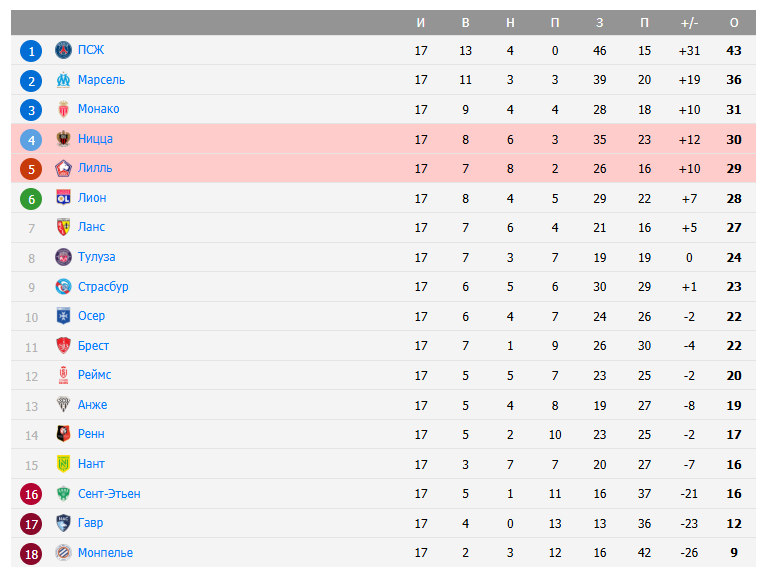
Task: Sort by the +/- goal difference header
Action: pos(689,22)
